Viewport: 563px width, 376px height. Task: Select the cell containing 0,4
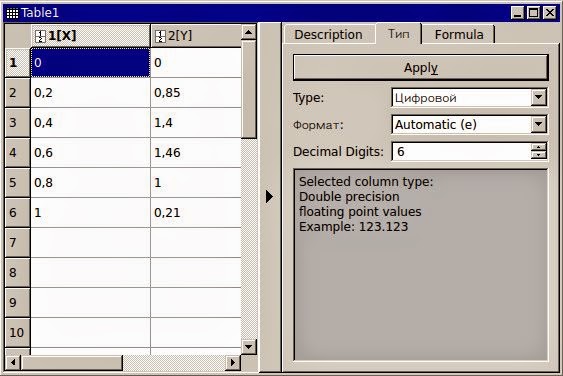tap(90, 123)
